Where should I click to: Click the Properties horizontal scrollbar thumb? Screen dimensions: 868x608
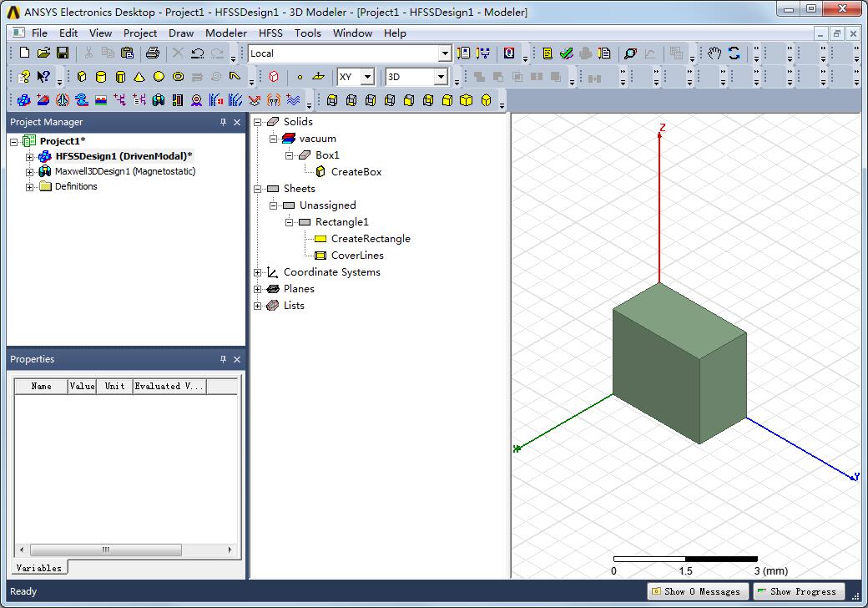point(106,550)
